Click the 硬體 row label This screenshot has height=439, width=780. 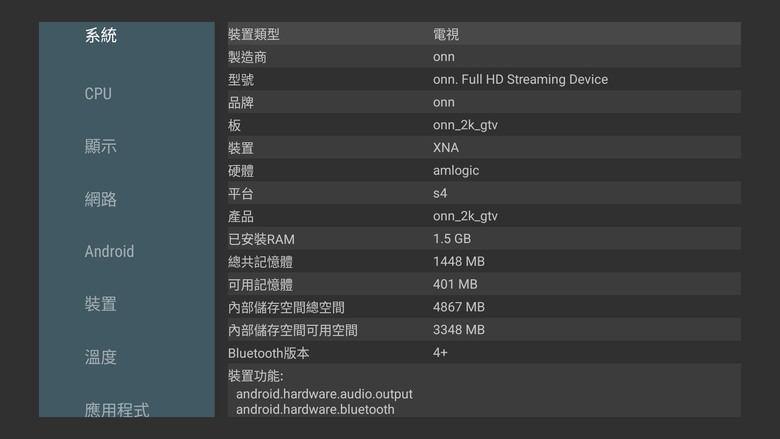(241, 171)
